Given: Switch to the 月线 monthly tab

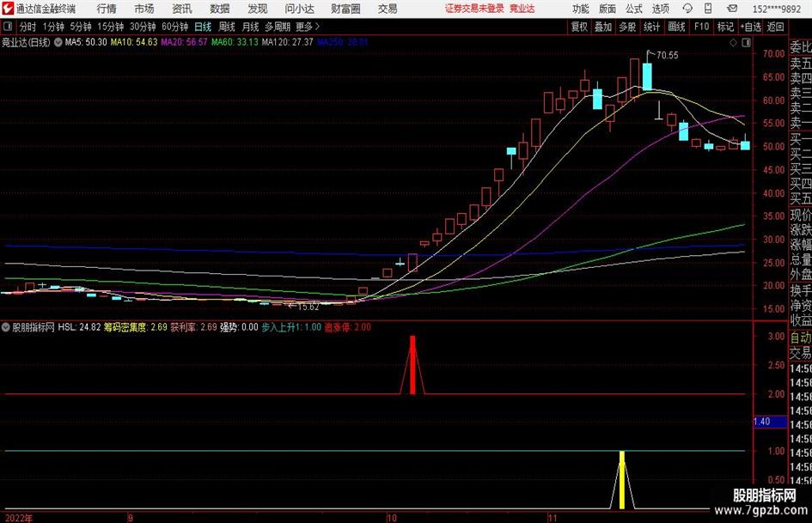Looking at the screenshot, I should [x=250, y=27].
